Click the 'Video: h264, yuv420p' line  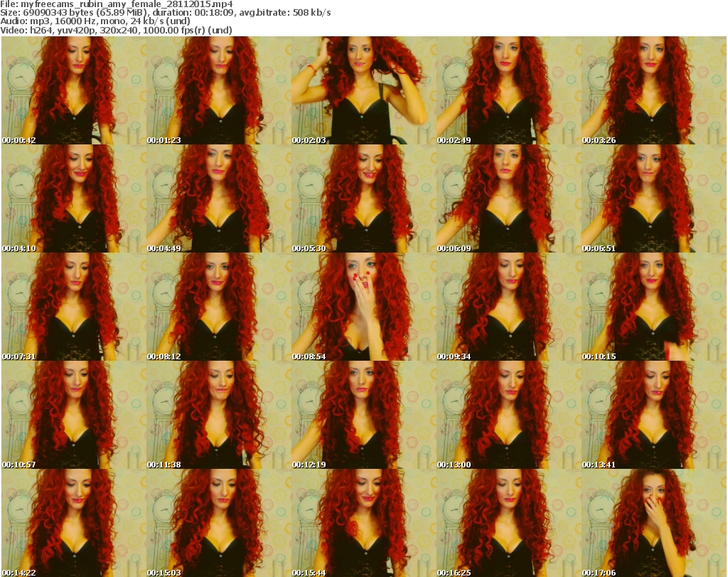click(x=116, y=30)
